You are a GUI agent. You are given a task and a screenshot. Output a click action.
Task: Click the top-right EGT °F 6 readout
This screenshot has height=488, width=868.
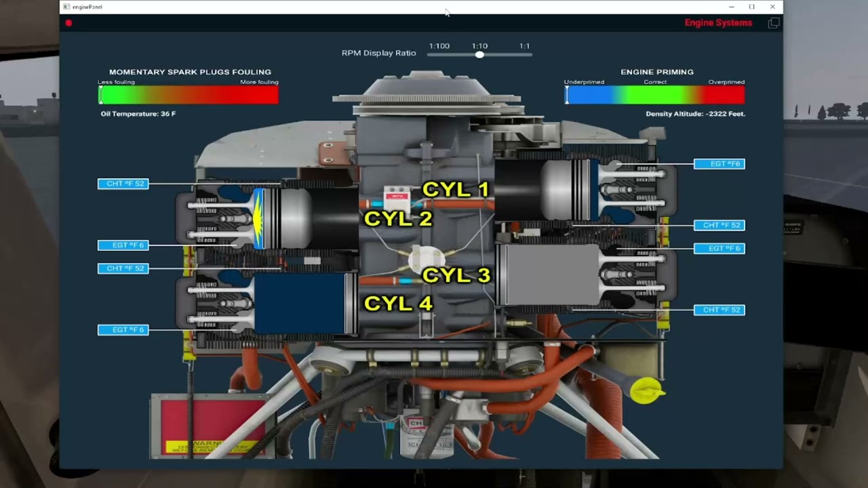coord(719,164)
